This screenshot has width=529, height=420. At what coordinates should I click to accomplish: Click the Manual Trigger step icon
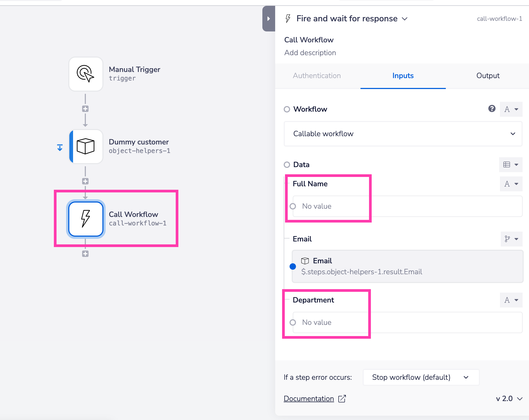pyautogui.click(x=86, y=74)
